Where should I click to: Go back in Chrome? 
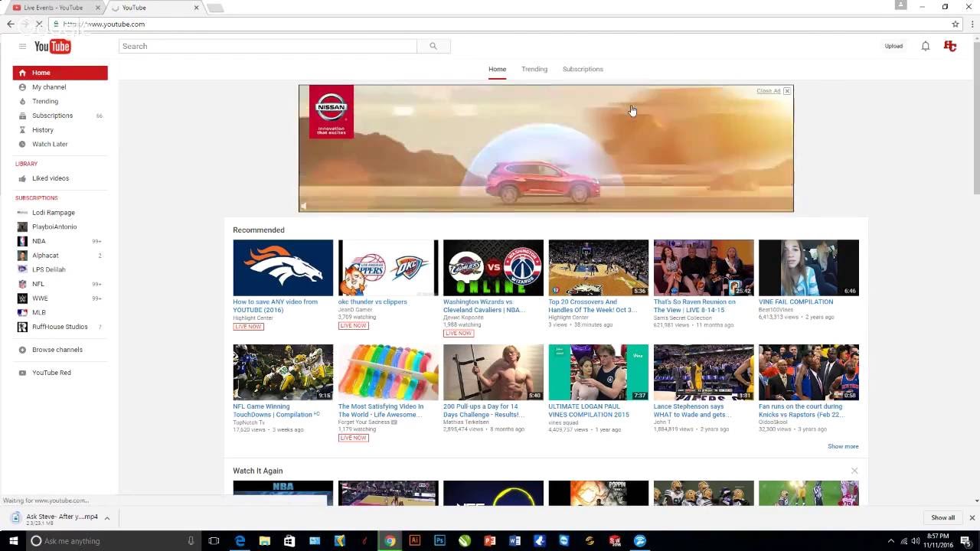pyautogui.click(x=11, y=24)
